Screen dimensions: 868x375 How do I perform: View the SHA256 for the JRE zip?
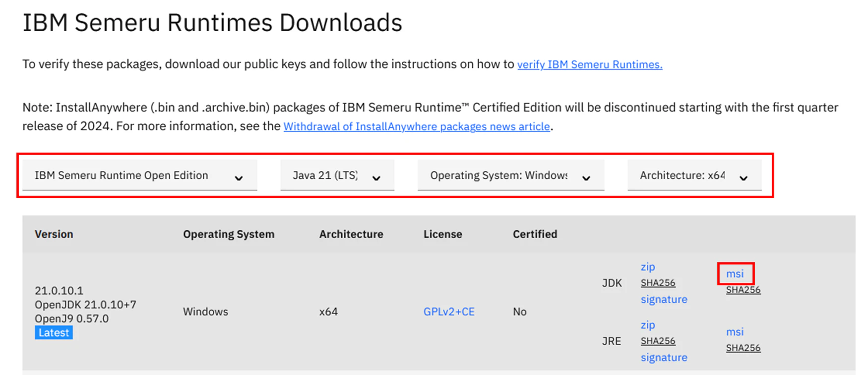coord(658,341)
